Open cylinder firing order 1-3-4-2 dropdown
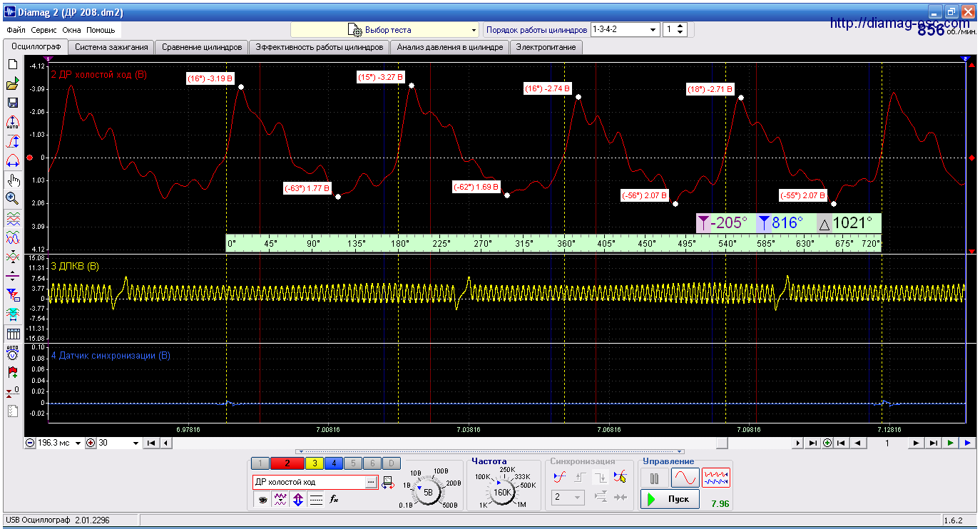The image size is (980, 529). pos(624,30)
